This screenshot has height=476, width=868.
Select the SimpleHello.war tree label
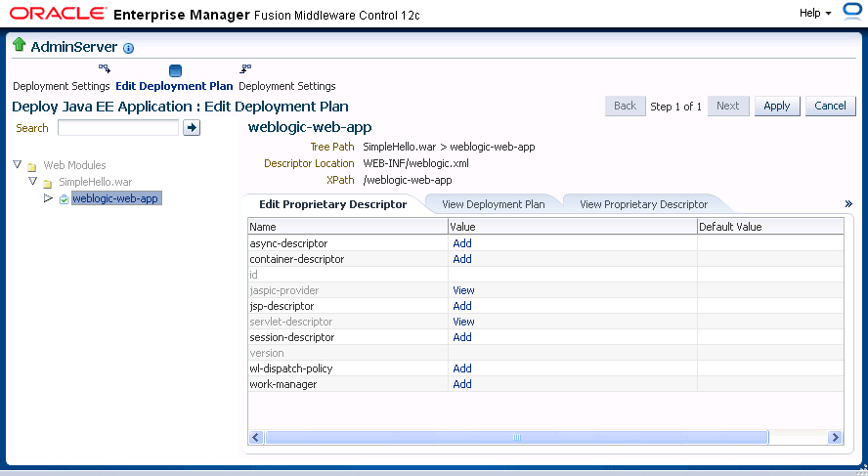pyautogui.click(x=96, y=182)
